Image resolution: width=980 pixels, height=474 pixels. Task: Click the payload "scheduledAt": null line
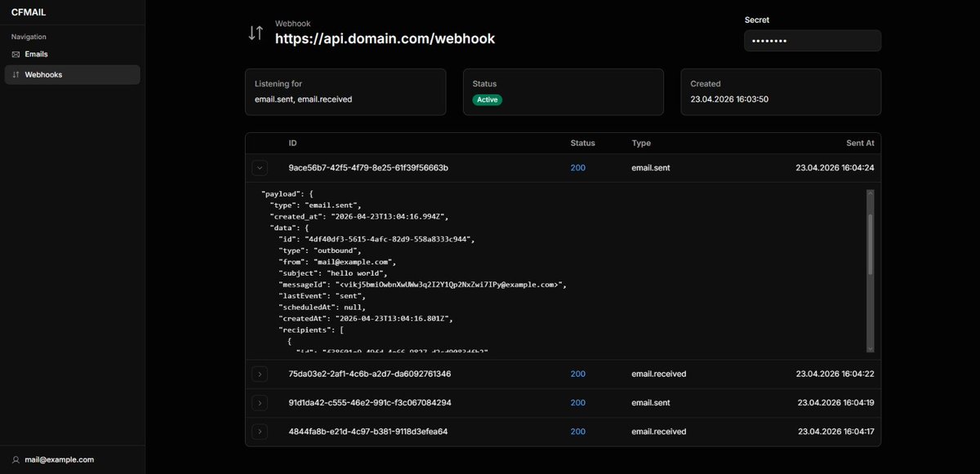323,308
